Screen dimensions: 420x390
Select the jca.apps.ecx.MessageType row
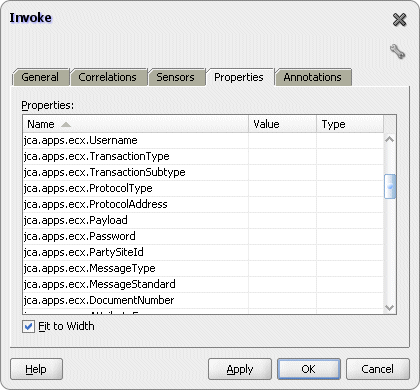(203, 268)
